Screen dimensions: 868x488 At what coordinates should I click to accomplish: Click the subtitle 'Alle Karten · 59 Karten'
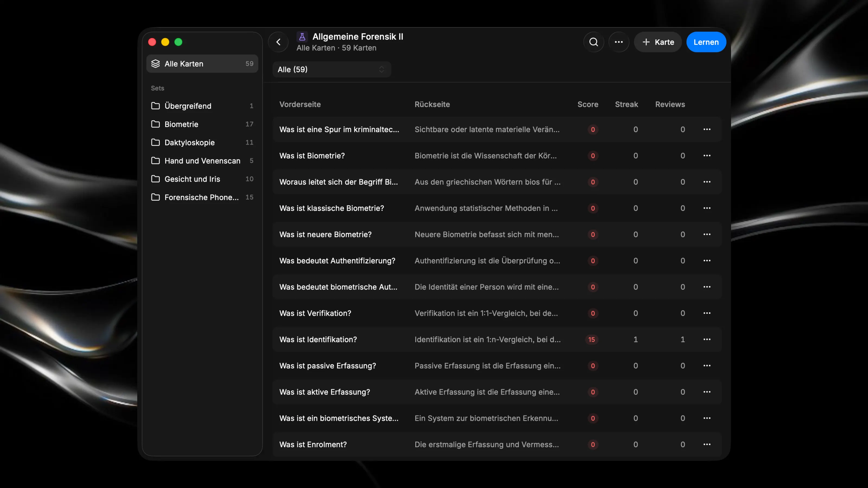[336, 48]
